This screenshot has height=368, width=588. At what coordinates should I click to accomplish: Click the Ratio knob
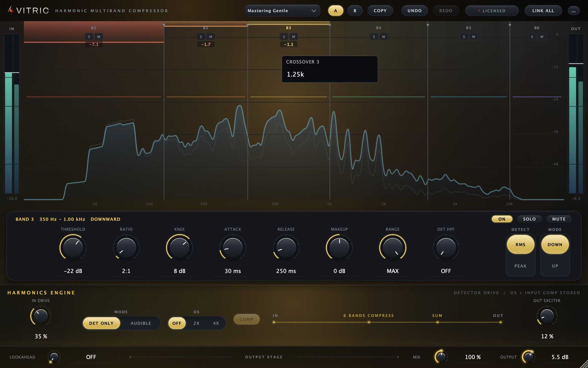126,247
